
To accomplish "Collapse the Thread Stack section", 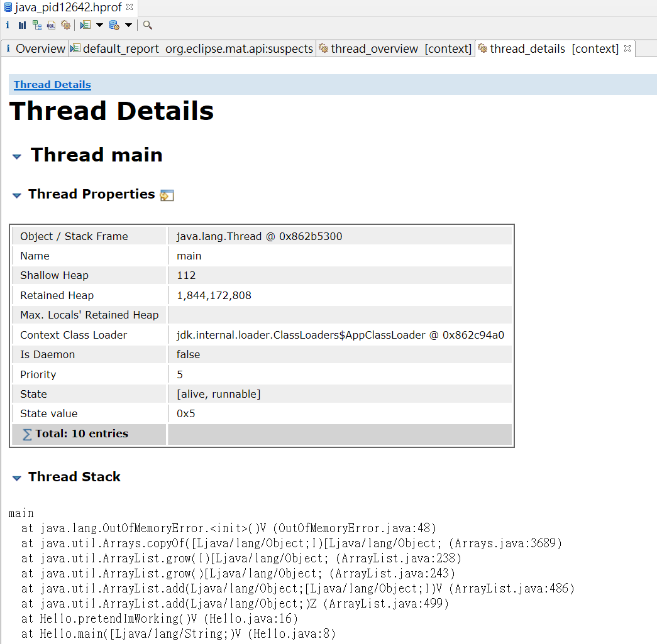I will pyautogui.click(x=16, y=478).
